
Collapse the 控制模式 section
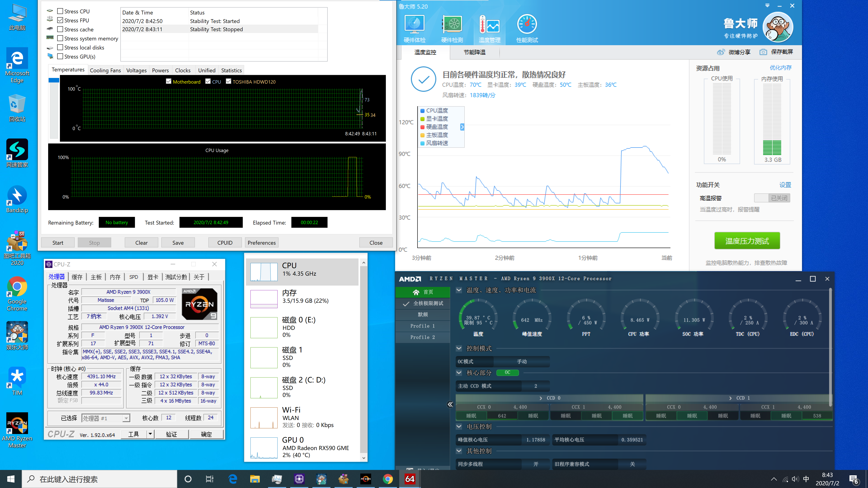(459, 348)
